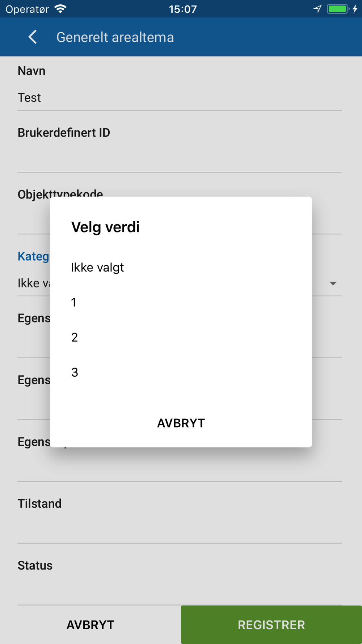Screen dimensions: 362x644
Task: Tap the battery indicator icon
Action: coord(338,9)
